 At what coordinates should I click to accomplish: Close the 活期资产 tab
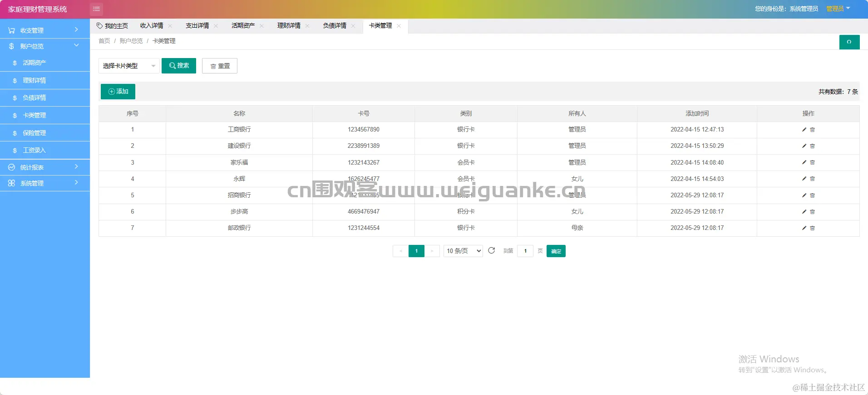tap(261, 26)
